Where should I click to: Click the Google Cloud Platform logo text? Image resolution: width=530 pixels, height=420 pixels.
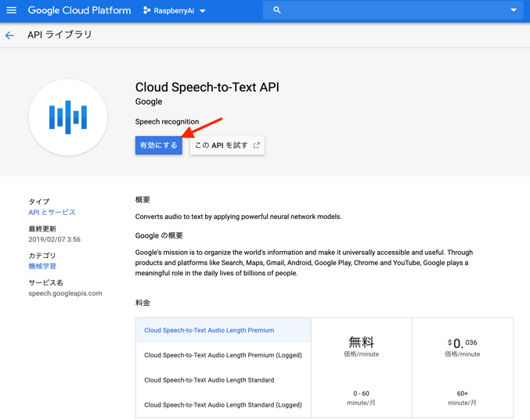79,10
